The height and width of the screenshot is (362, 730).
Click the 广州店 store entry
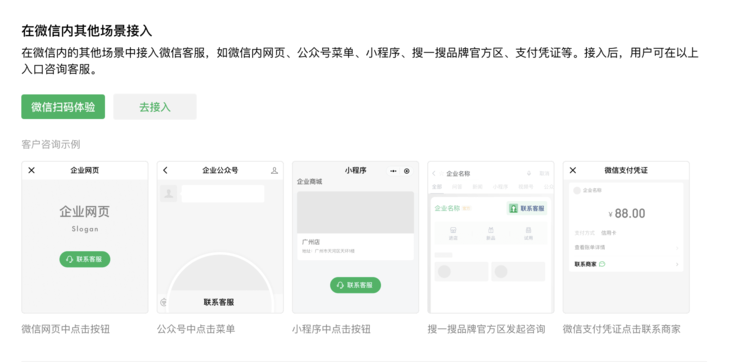pos(355,247)
